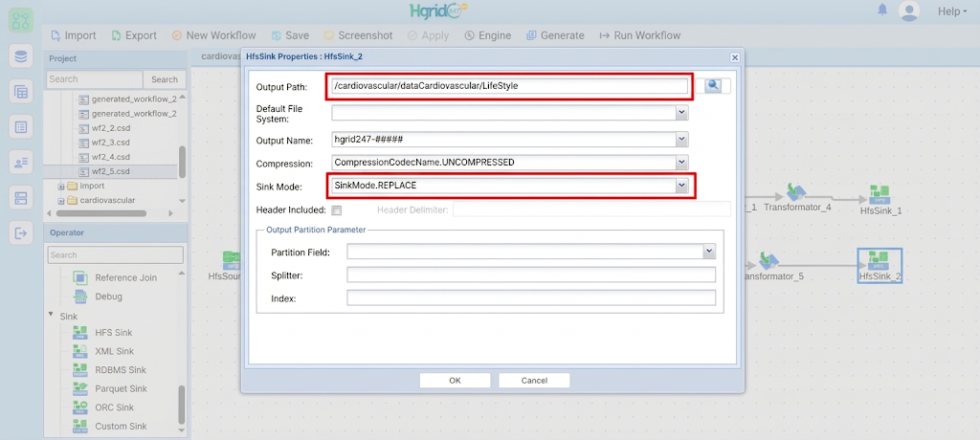Select the XML Sink operator icon

(x=80, y=351)
